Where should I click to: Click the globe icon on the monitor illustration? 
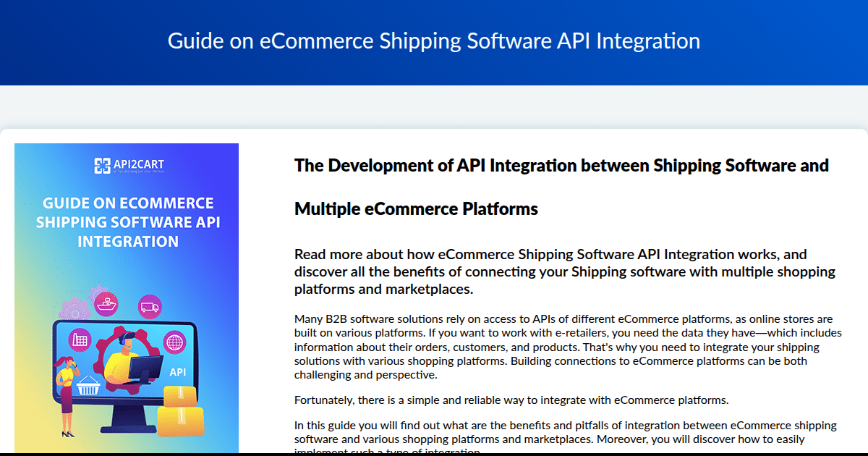coord(175,342)
